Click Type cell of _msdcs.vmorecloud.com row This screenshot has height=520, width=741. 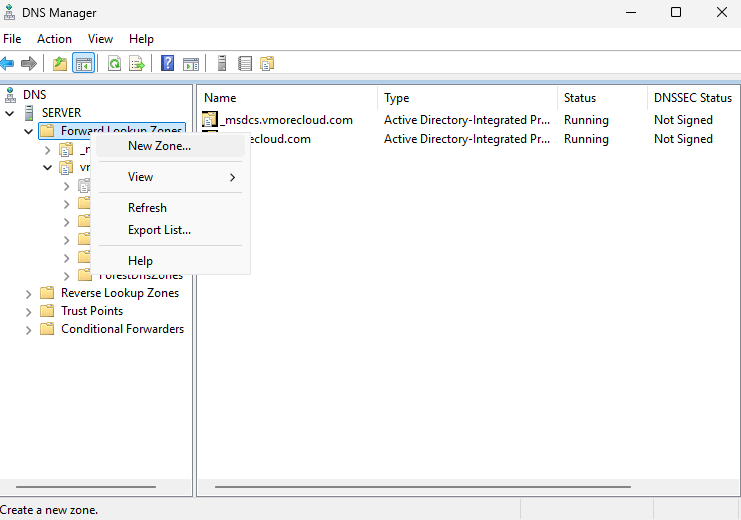pyautogui.click(x=467, y=120)
